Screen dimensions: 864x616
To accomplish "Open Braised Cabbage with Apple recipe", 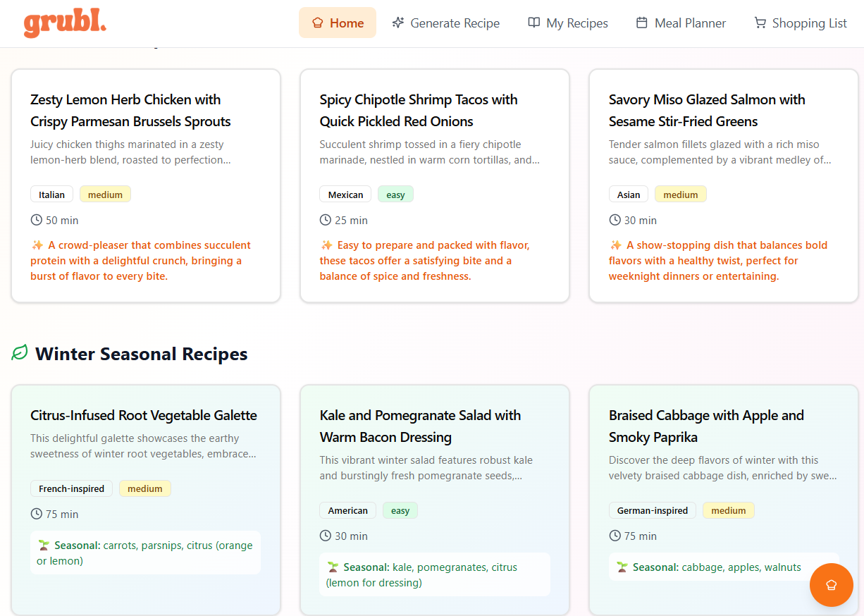I will [706, 426].
